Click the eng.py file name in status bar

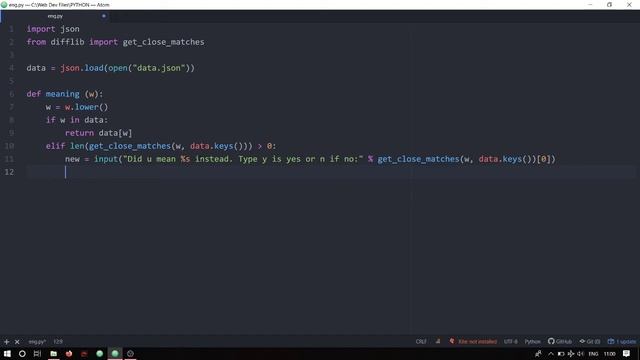click(37, 341)
